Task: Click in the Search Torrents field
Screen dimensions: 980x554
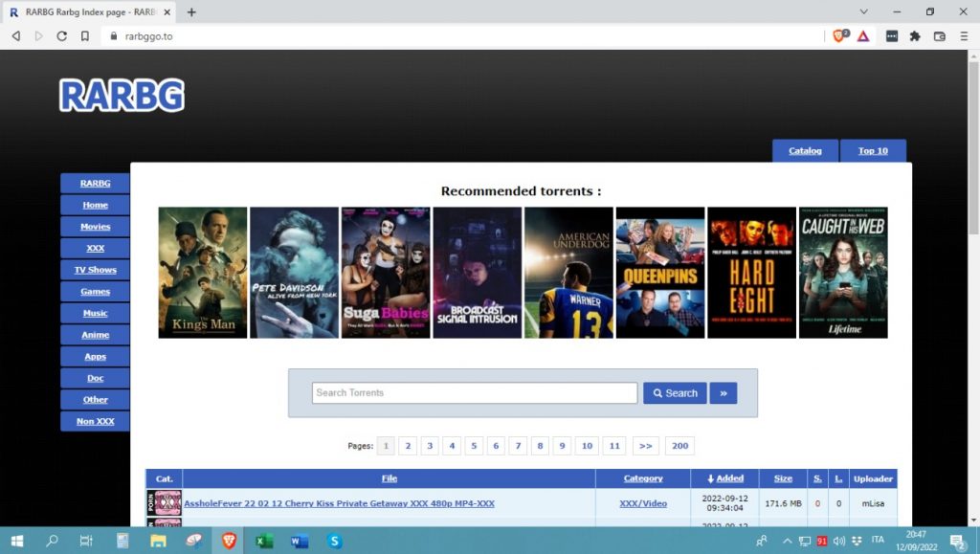Action: click(x=474, y=393)
